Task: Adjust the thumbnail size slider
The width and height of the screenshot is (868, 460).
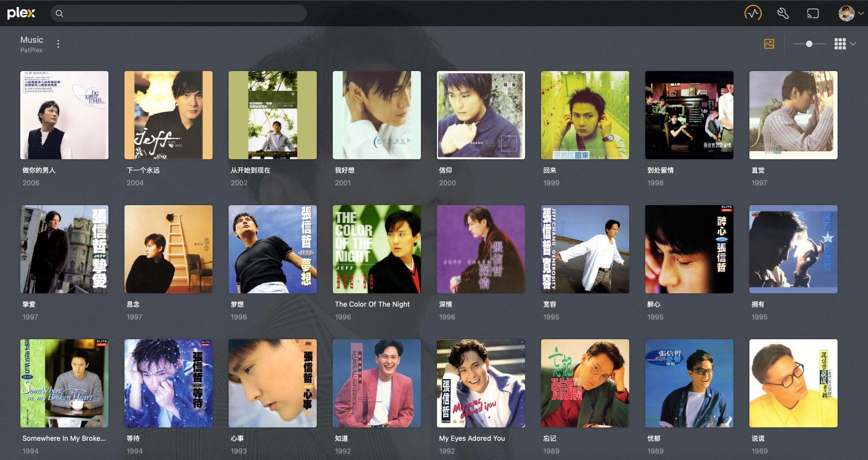Action: pos(809,44)
